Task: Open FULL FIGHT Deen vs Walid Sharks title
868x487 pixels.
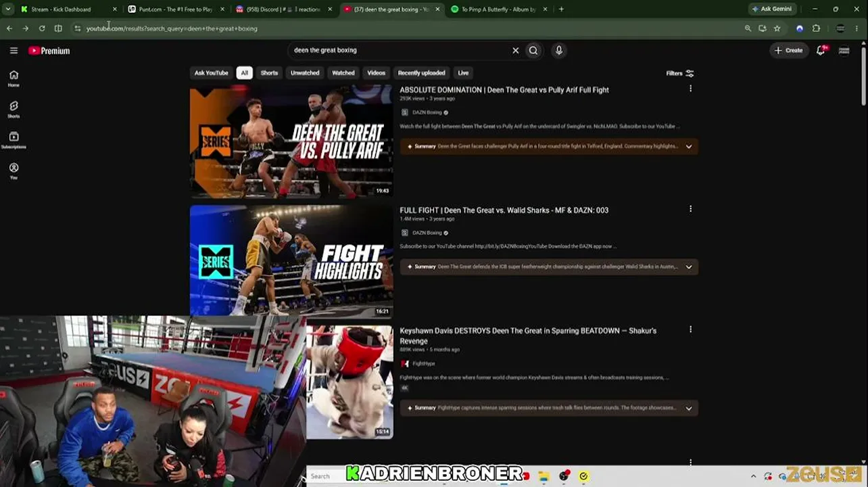Action: click(x=504, y=210)
